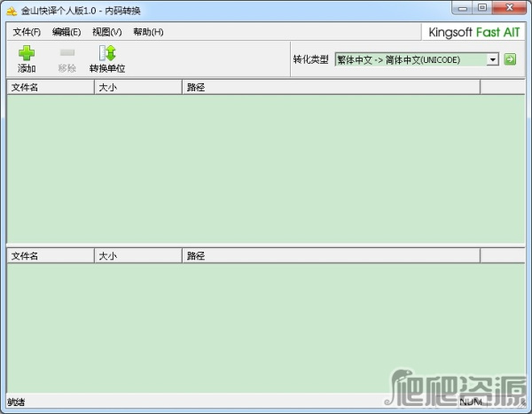Close the 内码转换 window
This screenshot has width=532, height=414.
(509, 8)
